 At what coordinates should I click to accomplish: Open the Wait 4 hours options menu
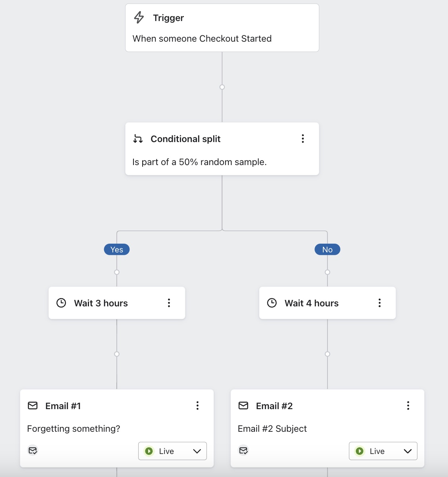(379, 303)
